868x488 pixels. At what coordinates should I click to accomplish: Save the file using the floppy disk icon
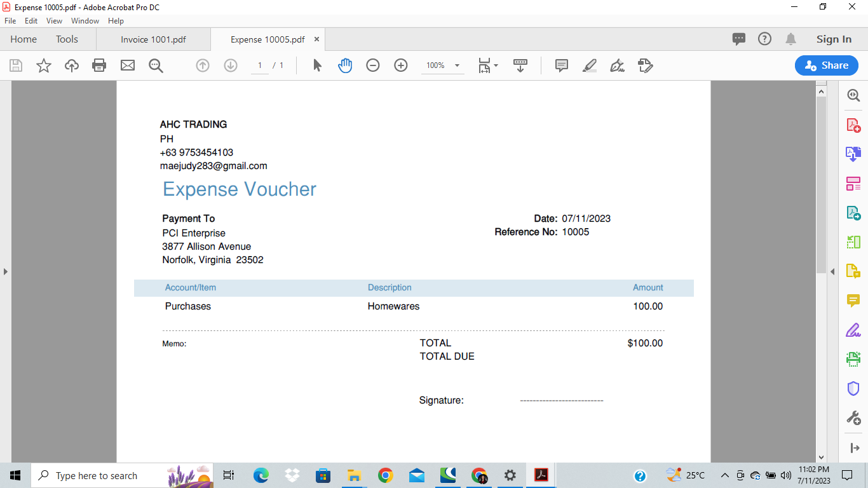pyautogui.click(x=16, y=65)
